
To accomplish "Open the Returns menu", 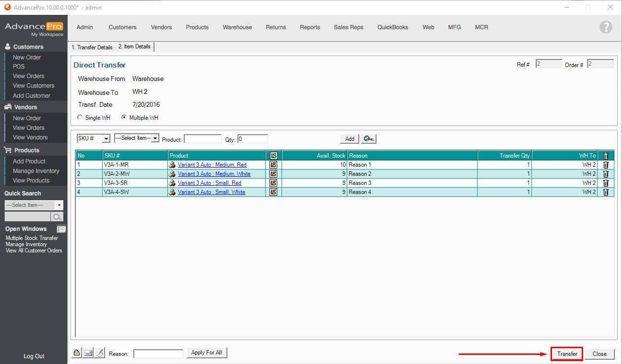I will coord(276,27).
